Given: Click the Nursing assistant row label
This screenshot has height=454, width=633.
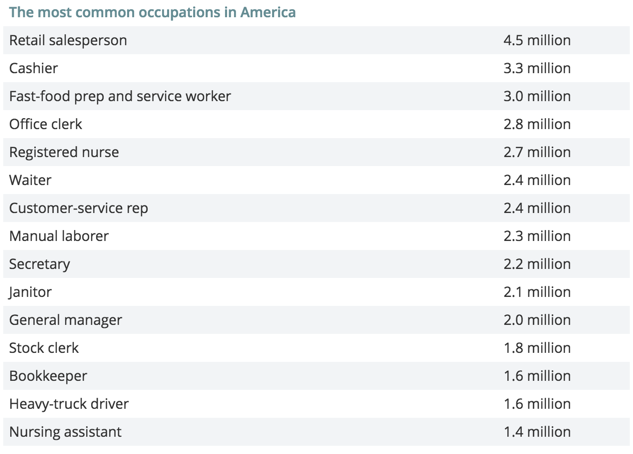Looking at the screenshot, I should (x=65, y=432).
